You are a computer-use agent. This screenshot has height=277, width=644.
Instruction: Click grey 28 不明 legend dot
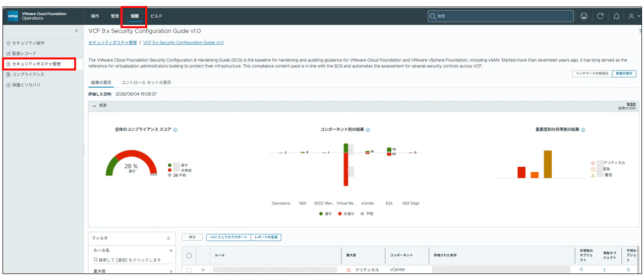click(170, 175)
